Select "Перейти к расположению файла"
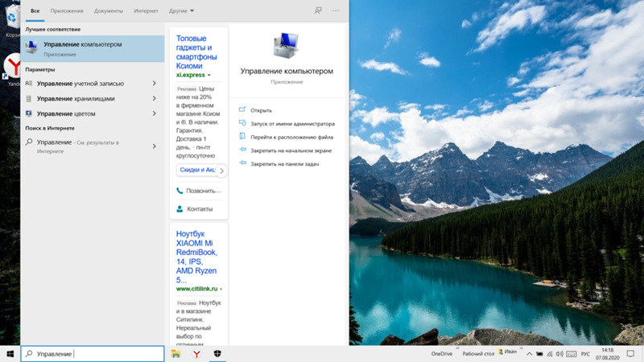Viewport: 644px width, 362px height. (x=291, y=137)
